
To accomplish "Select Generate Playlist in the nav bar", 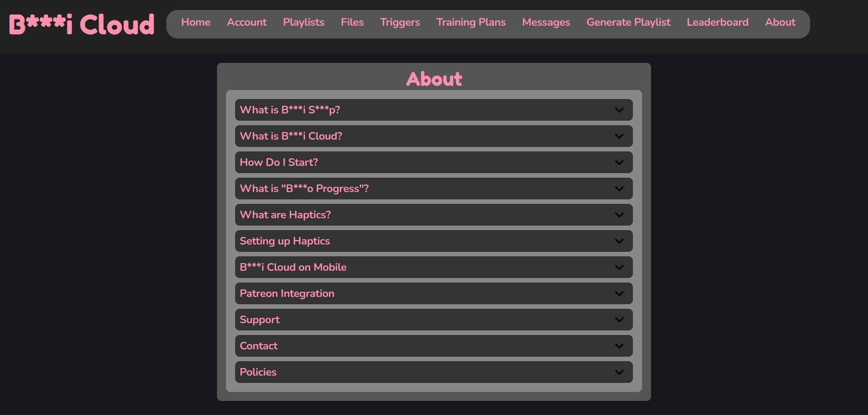I will [628, 22].
